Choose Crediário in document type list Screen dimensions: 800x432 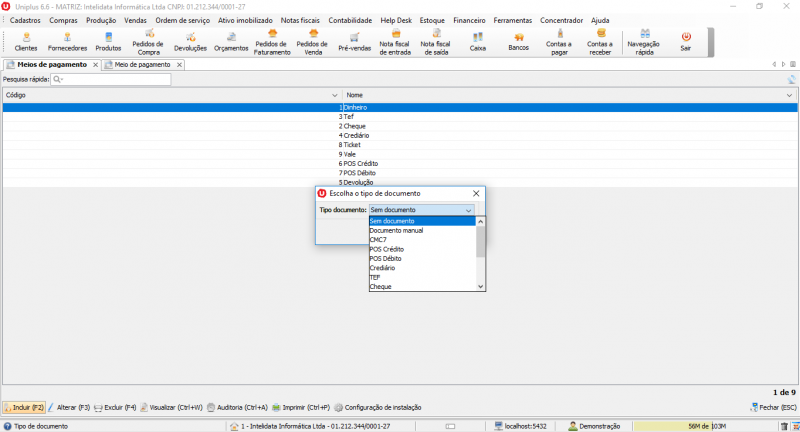point(422,268)
